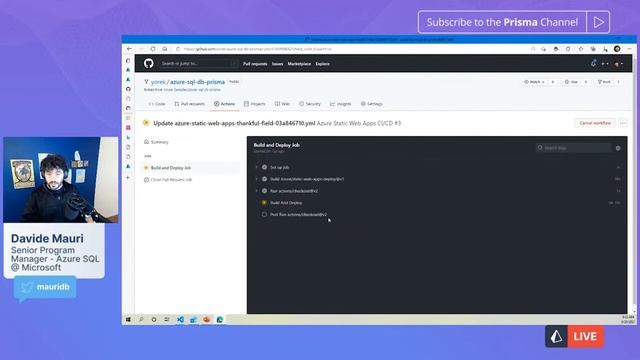Select Build and Deploy Job in sidebar
The width and height of the screenshot is (640, 360).
point(191,168)
